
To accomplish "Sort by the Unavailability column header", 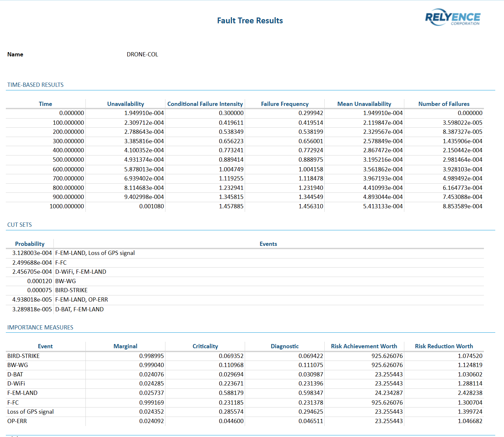I will coord(125,104).
